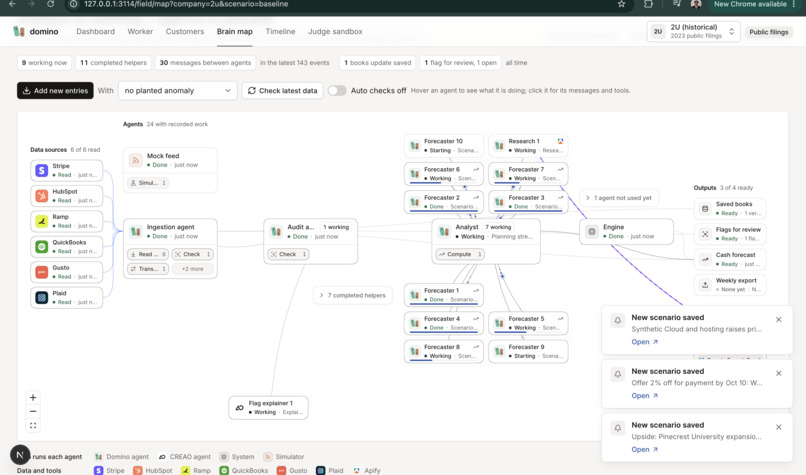This screenshot has height=475, width=806.
Task: Select the Forecaster 6 agent node
Action: click(444, 174)
